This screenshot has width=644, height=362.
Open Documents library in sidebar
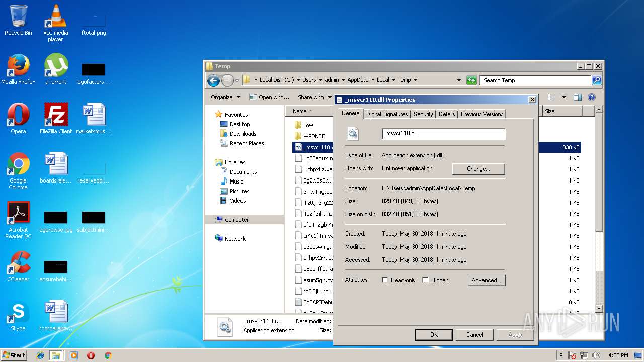point(238,172)
